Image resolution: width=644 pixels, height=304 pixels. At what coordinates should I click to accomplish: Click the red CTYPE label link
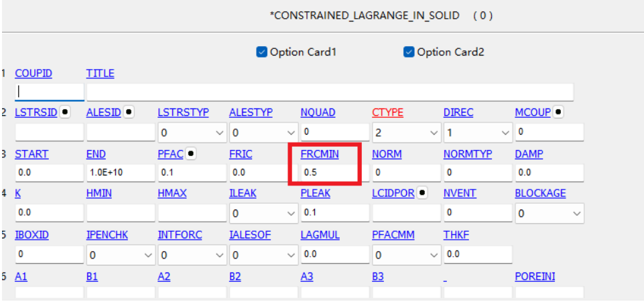tap(388, 112)
